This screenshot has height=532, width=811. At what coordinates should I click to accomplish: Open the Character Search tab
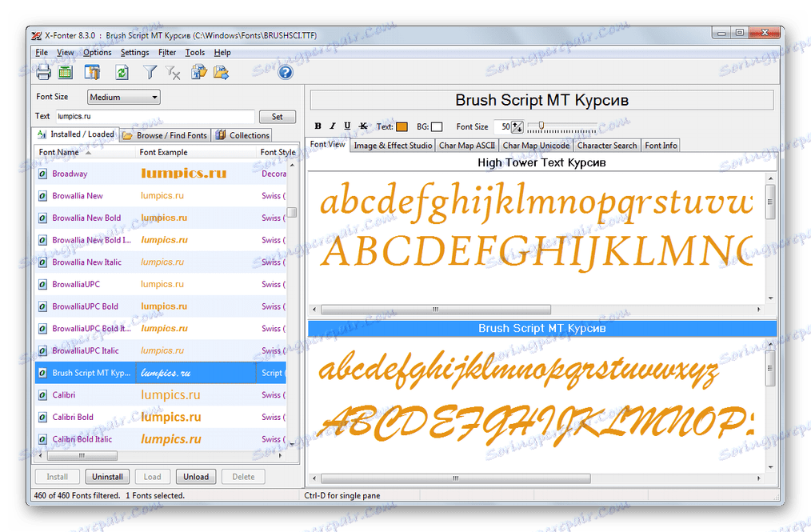[x=607, y=146]
